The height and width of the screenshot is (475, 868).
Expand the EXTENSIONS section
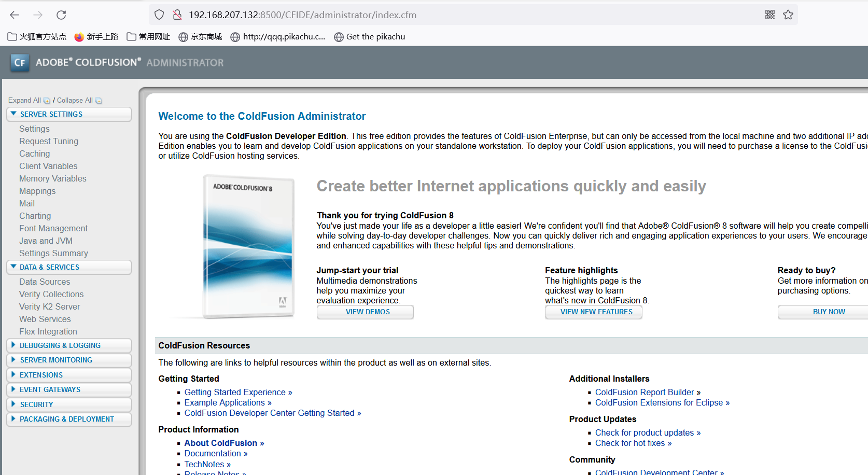69,375
